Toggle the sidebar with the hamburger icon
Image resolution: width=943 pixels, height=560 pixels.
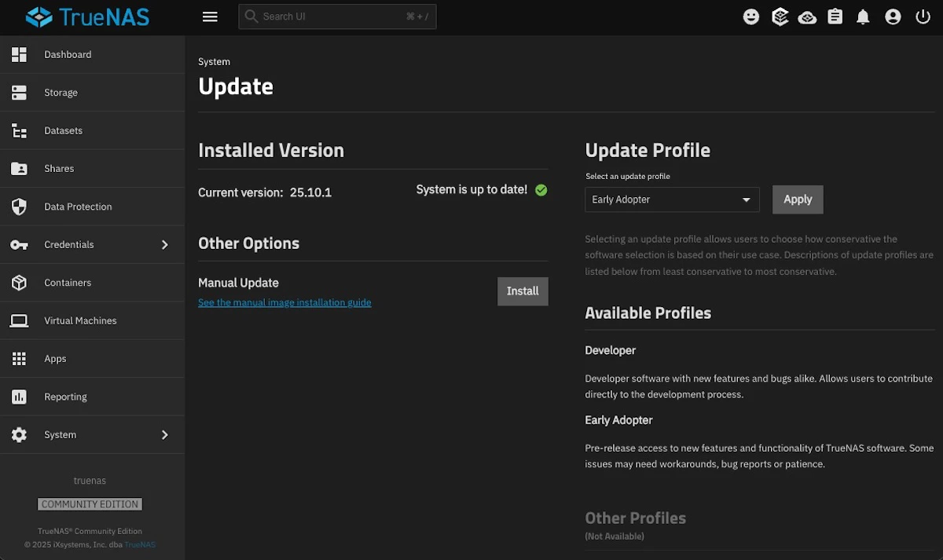point(210,16)
